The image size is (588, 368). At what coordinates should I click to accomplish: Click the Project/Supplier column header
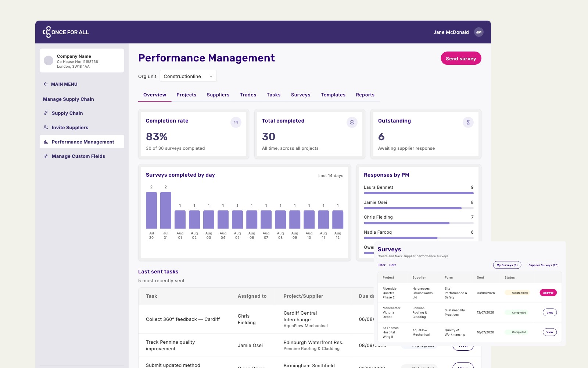pos(303,296)
